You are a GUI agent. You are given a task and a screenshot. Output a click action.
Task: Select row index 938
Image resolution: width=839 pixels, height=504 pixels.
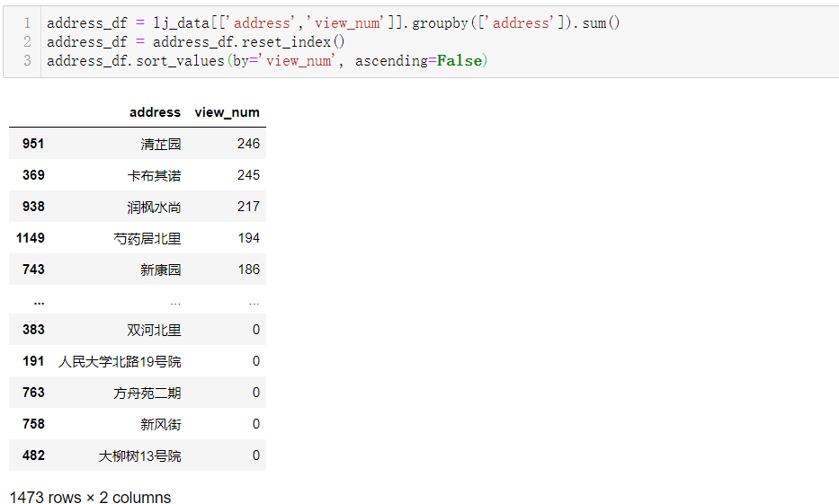pyautogui.click(x=33, y=207)
